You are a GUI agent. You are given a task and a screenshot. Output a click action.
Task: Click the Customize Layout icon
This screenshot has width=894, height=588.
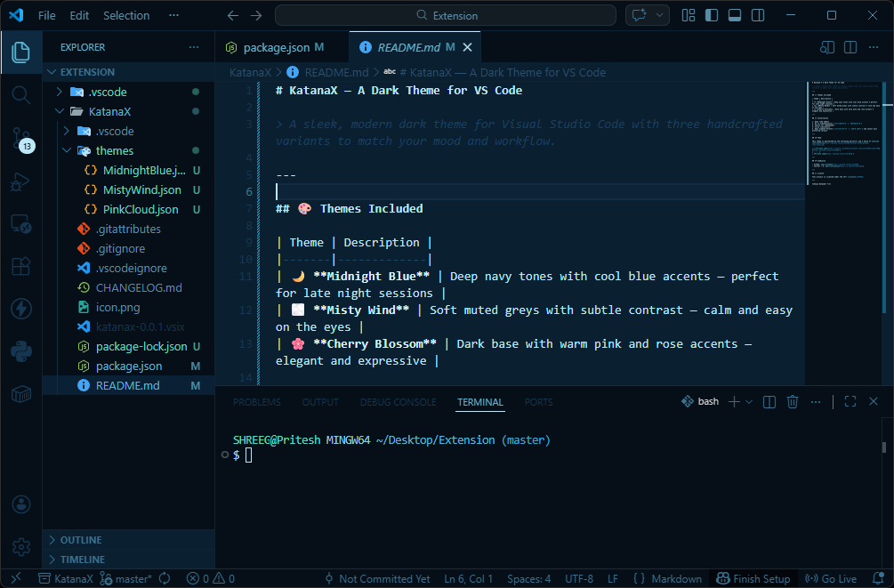[689, 15]
